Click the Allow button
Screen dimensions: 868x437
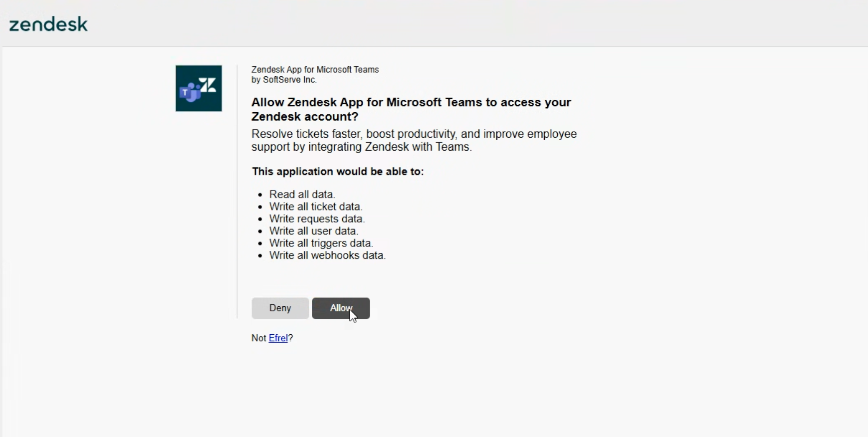(x=341, y=308)
